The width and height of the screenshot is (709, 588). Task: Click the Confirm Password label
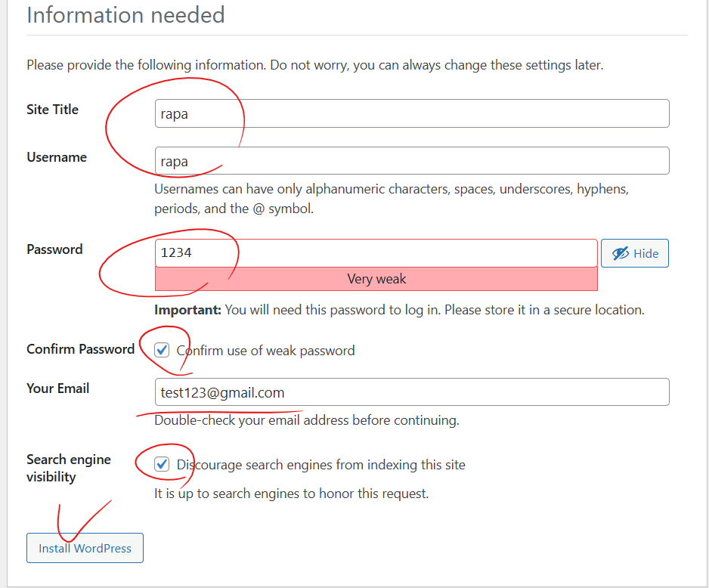80,349
